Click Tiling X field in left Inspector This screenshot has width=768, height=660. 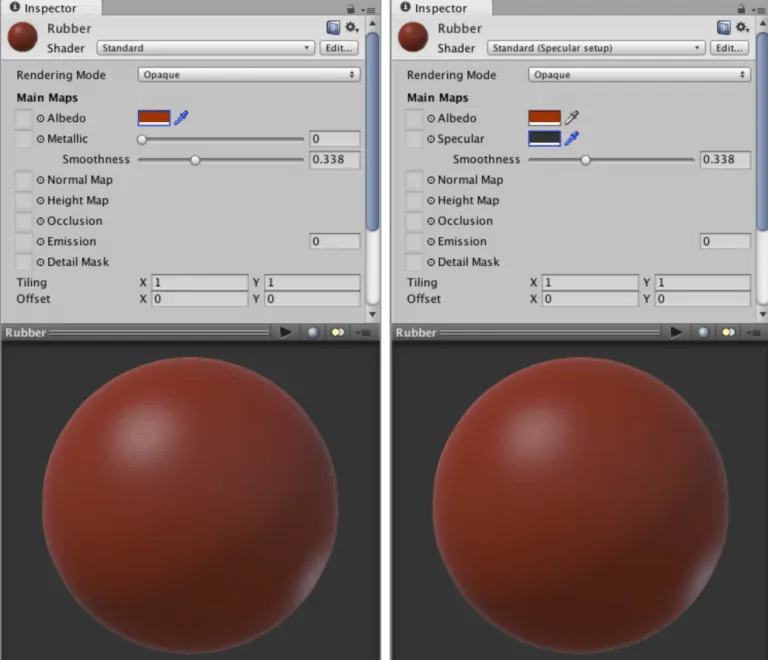pos(200,283)
